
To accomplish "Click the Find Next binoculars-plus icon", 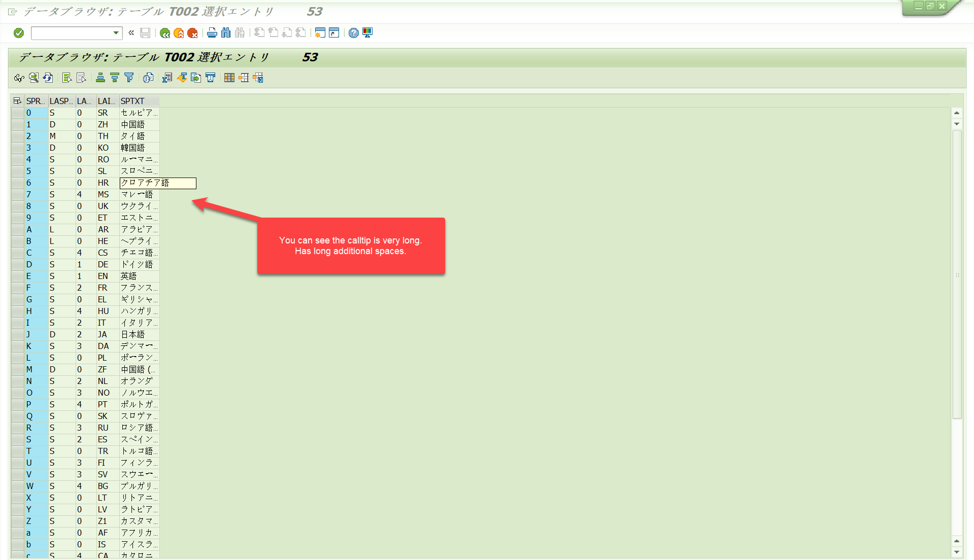I will (240, 33).
